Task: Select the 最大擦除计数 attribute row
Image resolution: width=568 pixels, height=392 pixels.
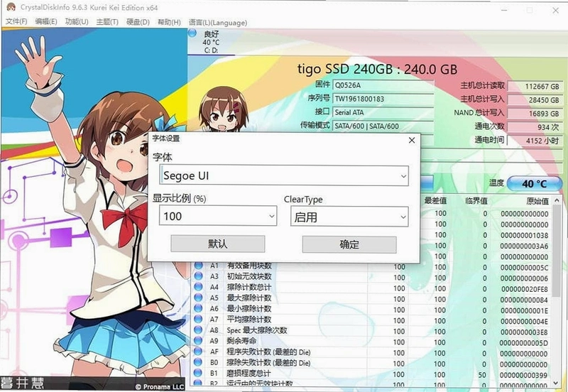Action: click(371, 298)
